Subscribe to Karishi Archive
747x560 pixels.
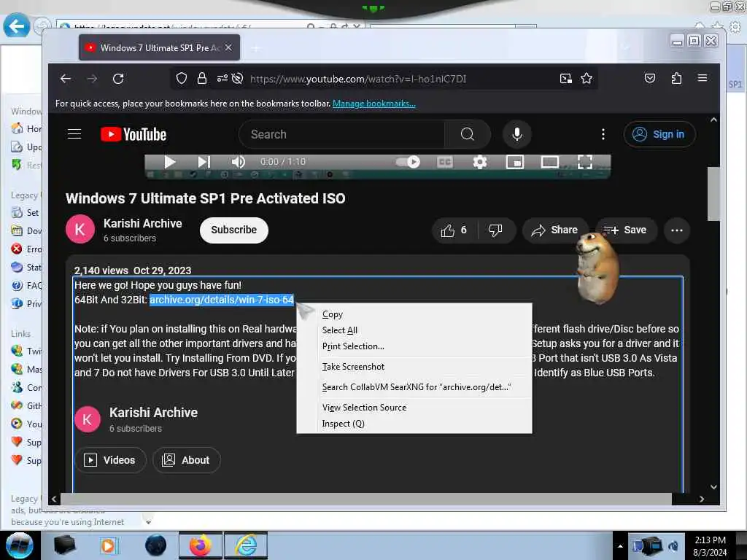click(x=234, y=230)
